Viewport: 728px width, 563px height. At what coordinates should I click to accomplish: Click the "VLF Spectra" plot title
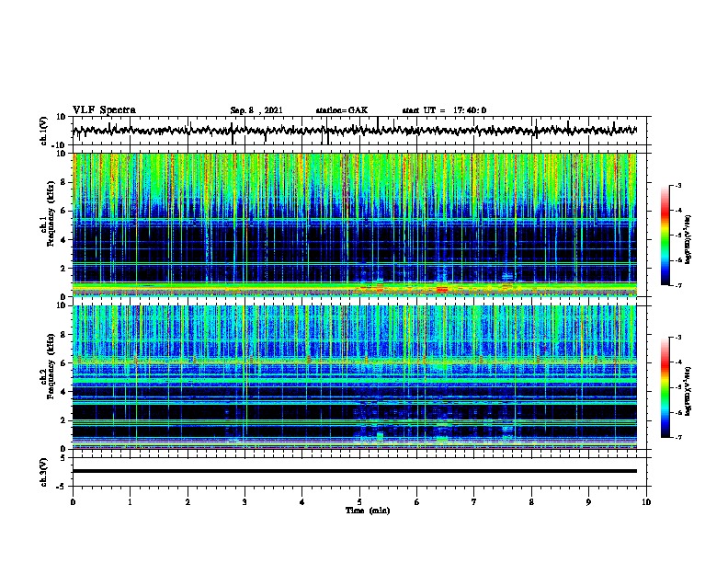(x=104, y=109)
